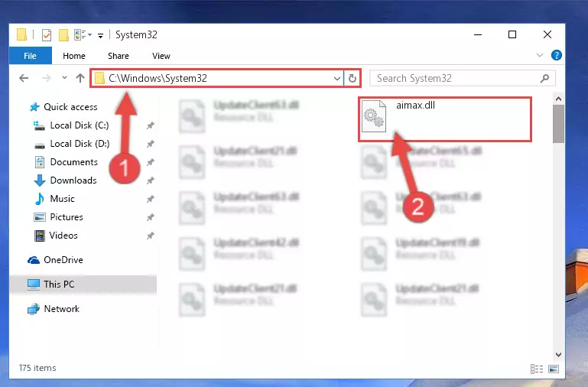Open Local Disk (D:) in sidebar

click(x=79, y=144)
